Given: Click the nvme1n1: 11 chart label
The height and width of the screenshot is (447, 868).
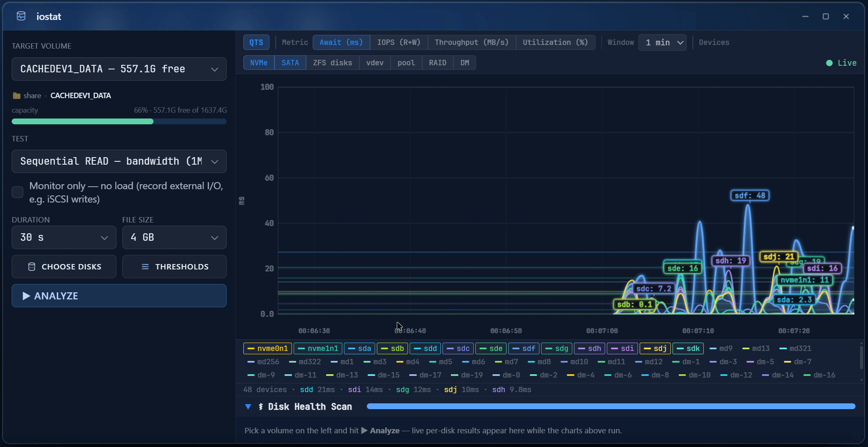Looking at the screenshot, I should pyautogui.click(x=804, y=280).
